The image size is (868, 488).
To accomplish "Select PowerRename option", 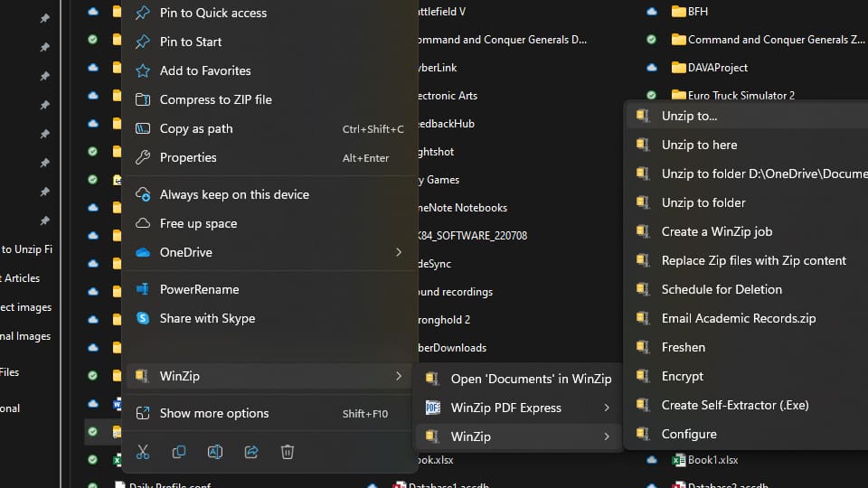I will click(269, 289).
